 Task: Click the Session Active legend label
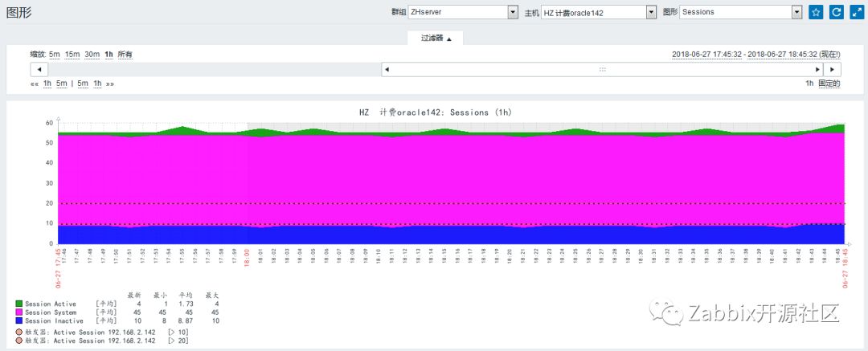click(51, 304)
